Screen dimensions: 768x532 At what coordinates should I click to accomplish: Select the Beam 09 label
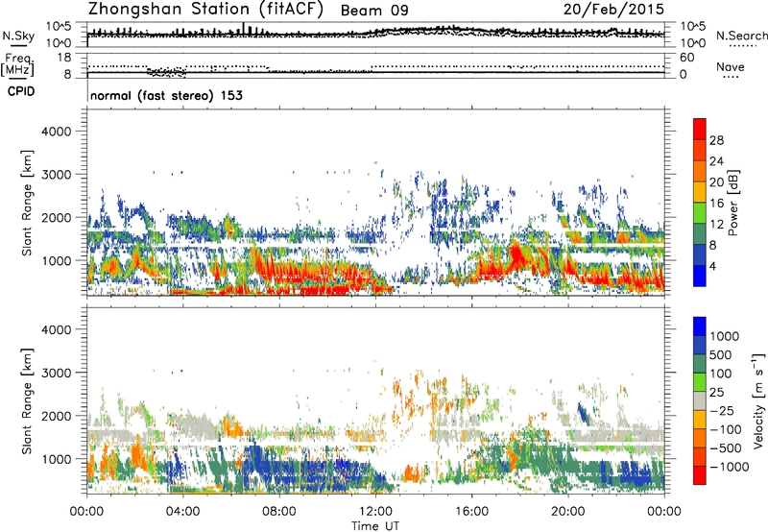click(374, 11)
